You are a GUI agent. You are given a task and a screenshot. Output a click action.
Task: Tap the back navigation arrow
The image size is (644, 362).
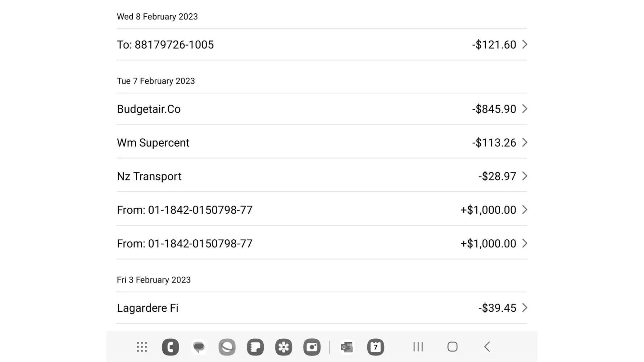(x=487, y=347)
